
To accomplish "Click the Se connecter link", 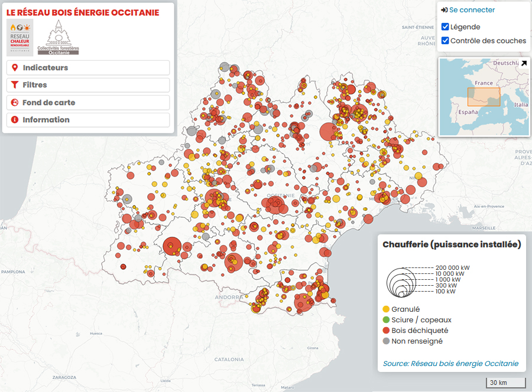I will (472, 10).
